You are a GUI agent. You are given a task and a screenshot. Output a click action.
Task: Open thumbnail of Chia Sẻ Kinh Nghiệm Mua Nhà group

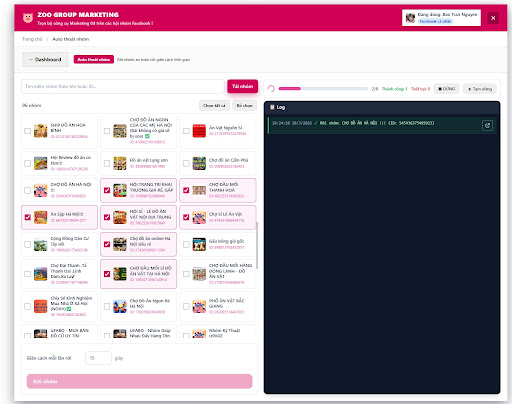(41, 306)
